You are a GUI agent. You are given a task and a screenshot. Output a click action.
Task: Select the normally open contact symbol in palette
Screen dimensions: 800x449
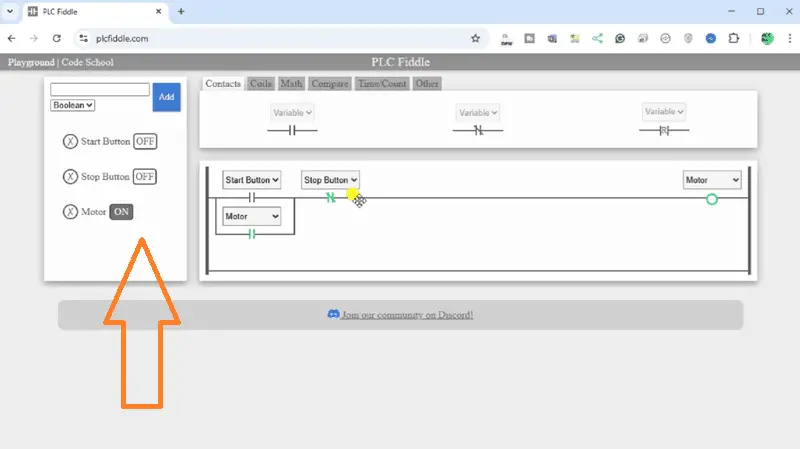point(292,131)
